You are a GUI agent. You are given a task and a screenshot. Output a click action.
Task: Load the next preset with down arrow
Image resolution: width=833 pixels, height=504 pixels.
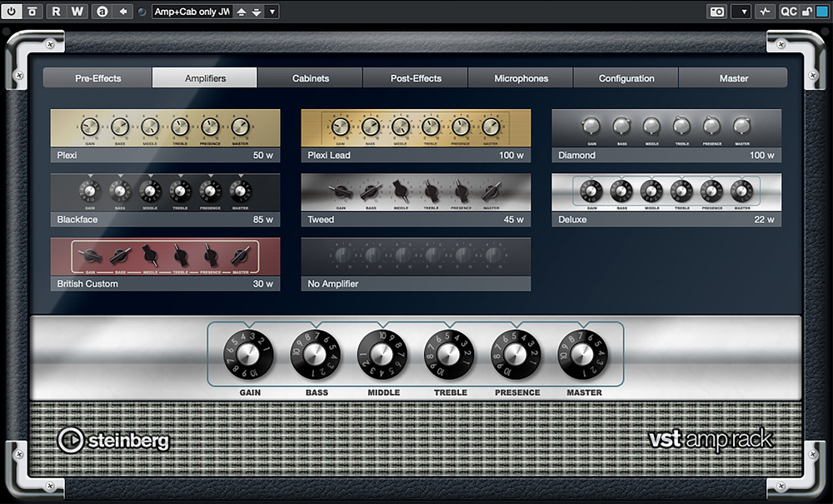click(257, 12)
